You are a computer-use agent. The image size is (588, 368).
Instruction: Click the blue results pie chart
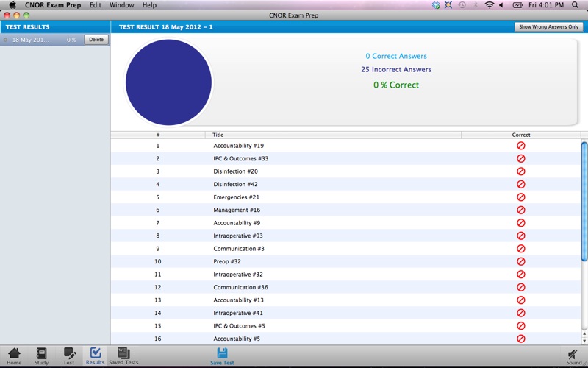(168, 82)
